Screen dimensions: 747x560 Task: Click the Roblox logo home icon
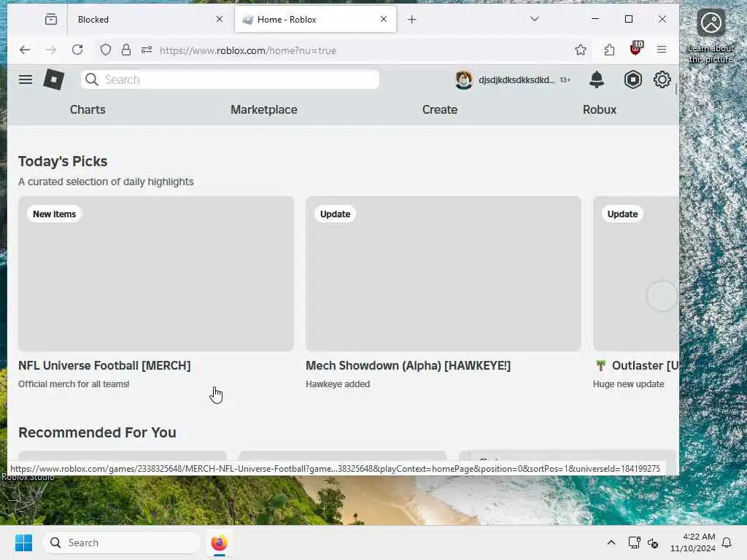(x=54, y=79)
